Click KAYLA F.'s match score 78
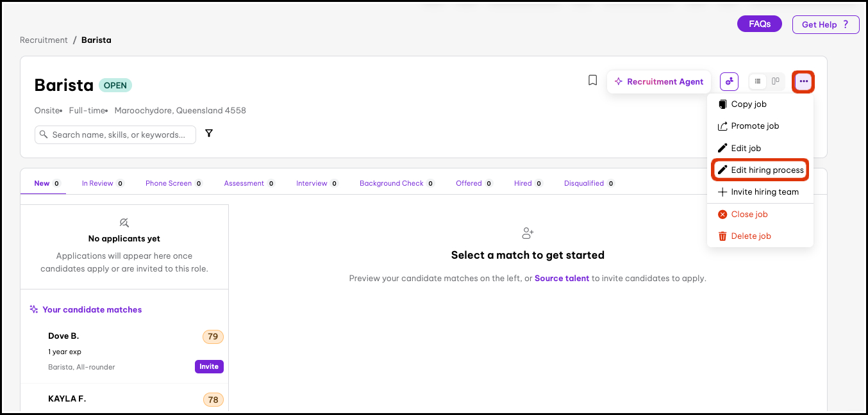The height and width of the screenshot is (415, 868). pyautogui.click(x=213, y=400)
